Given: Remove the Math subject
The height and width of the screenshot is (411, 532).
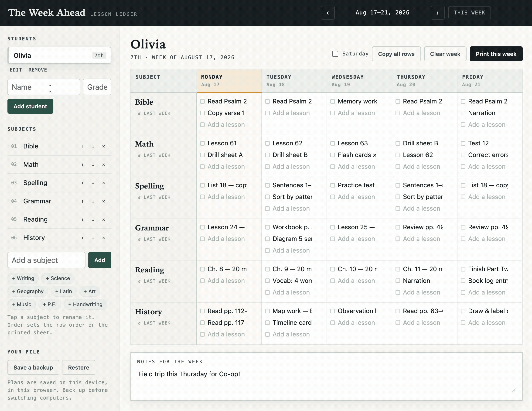Looking at the screenshot, I should pyautogui.click(x=103, y=165).
